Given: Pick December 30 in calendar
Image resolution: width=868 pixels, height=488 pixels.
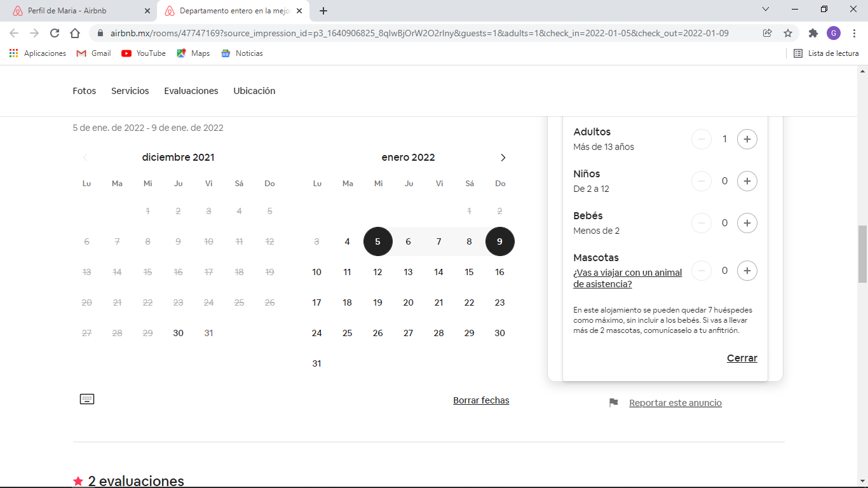Looking at the screenshot, I should [179, 333].
